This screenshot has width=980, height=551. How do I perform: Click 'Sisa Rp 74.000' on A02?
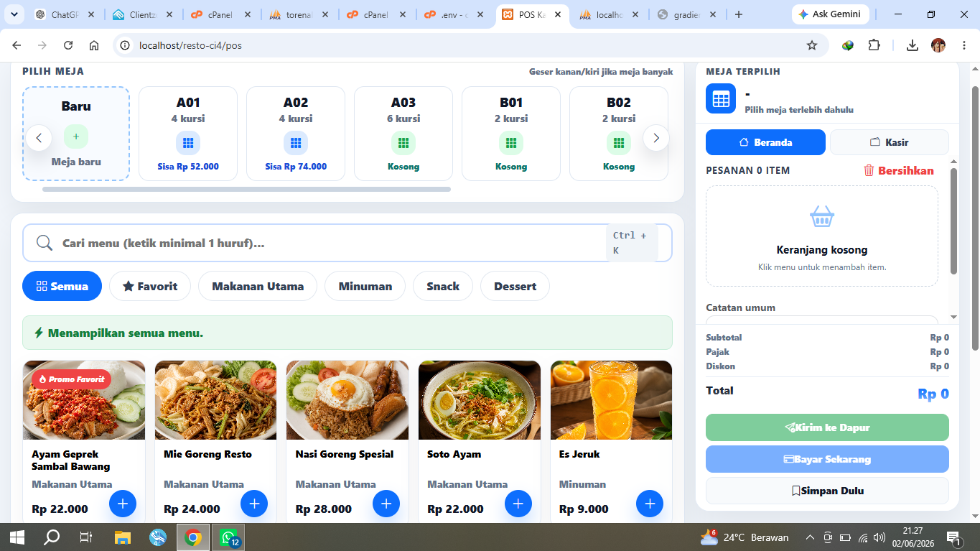click(x=296, y=167)
